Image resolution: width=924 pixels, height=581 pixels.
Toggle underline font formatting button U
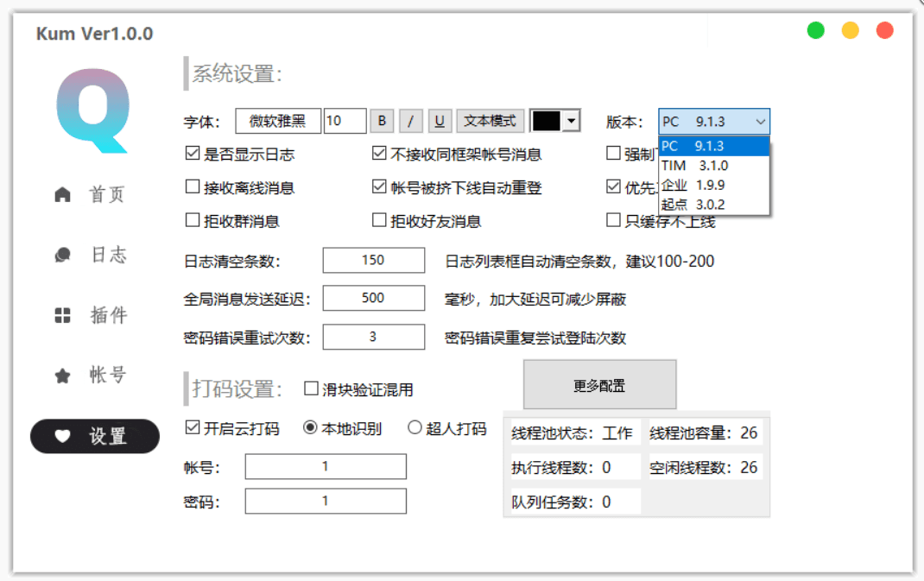coord(440,121)
